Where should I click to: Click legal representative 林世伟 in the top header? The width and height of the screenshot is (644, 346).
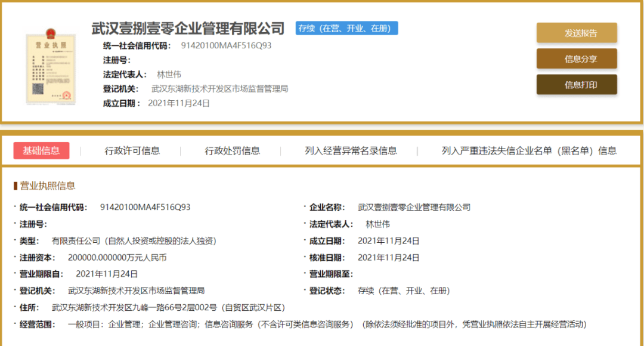point(169,75)
